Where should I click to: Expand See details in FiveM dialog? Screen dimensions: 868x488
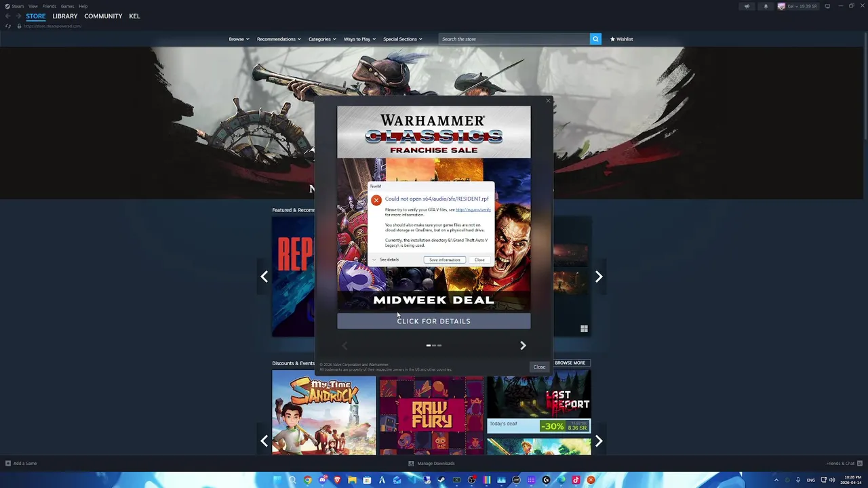(385, 260)
